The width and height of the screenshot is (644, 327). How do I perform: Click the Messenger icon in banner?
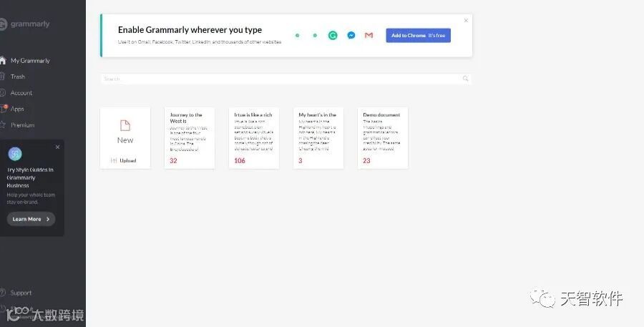click(x=351, y=35)
